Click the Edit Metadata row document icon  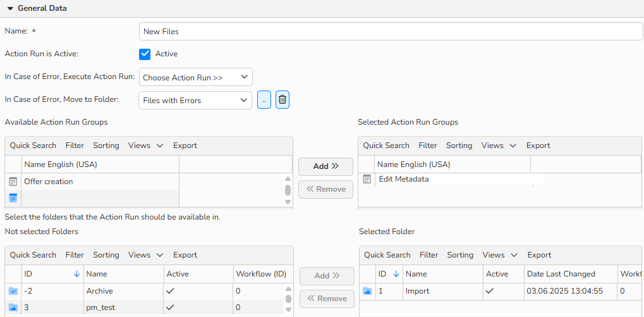click(x=367, y=179)
